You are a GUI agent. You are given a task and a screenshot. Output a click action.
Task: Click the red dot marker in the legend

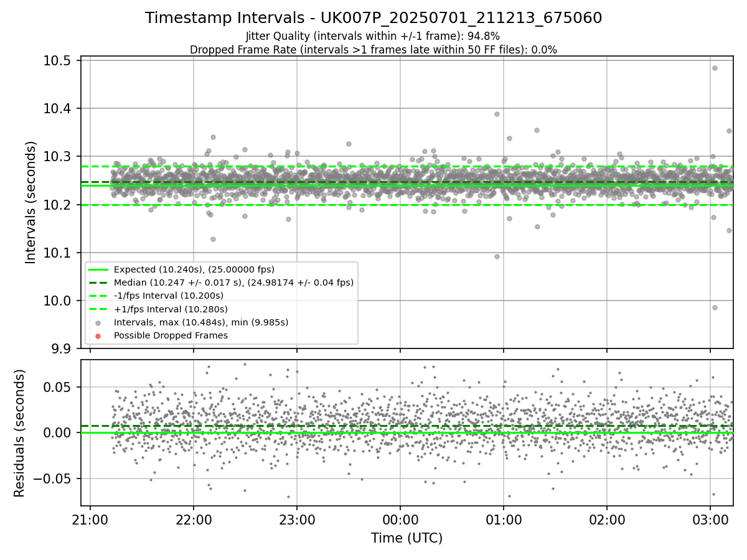pos(98,336)
